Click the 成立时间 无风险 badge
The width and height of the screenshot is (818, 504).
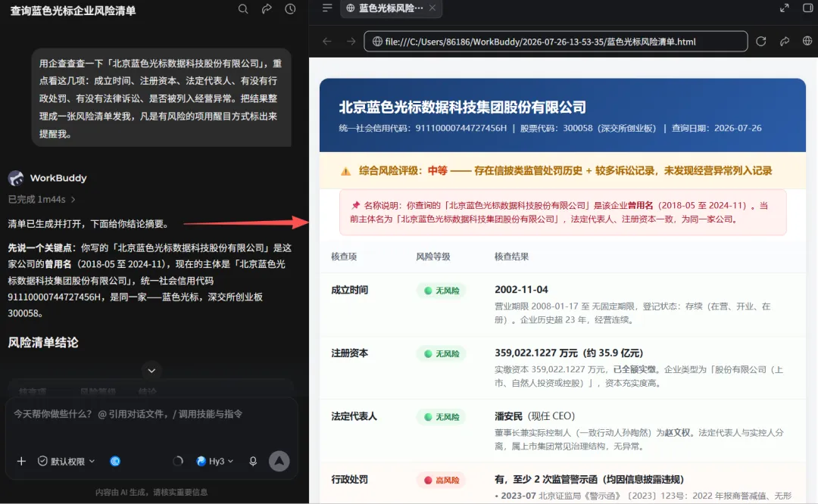click(x=442, y=291)
